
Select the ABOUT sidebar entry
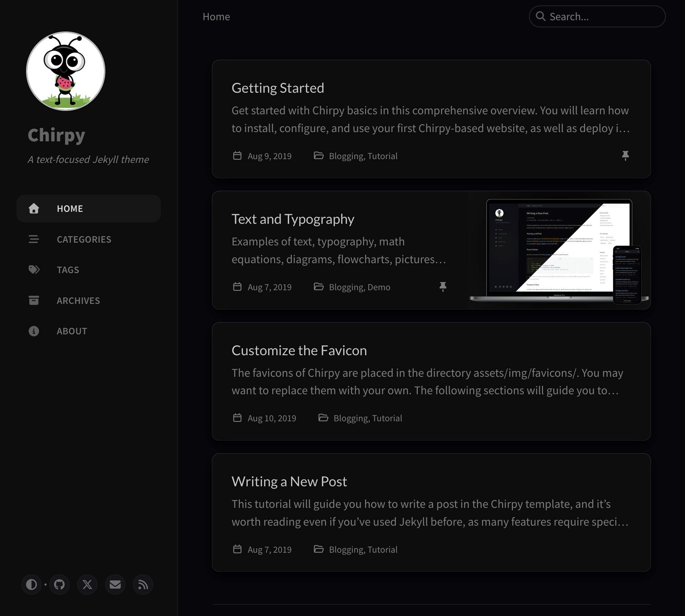(x=72, y=331)
